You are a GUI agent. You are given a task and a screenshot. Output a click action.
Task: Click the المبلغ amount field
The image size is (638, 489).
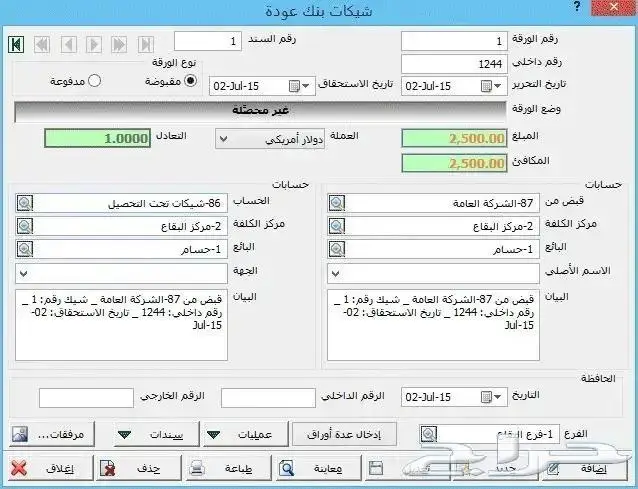click(x=454, y=138)
